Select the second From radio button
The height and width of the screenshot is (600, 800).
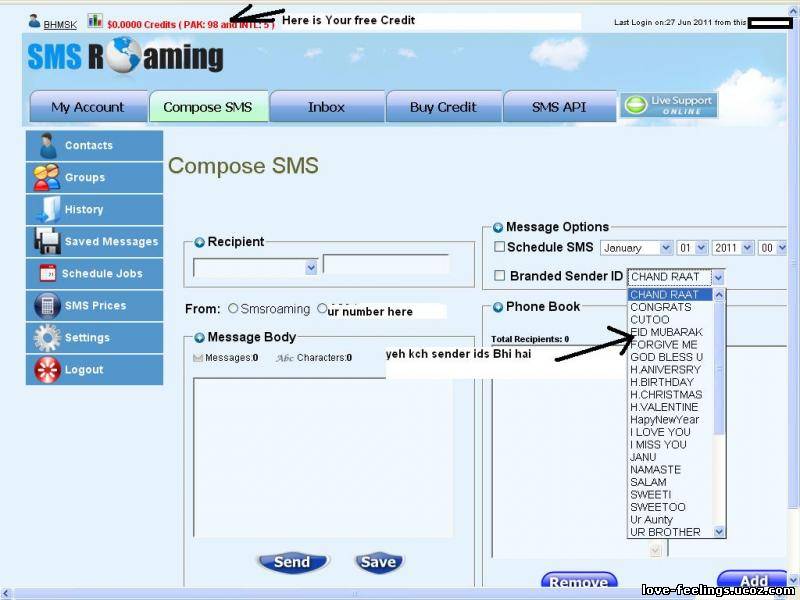pos(322,308)
